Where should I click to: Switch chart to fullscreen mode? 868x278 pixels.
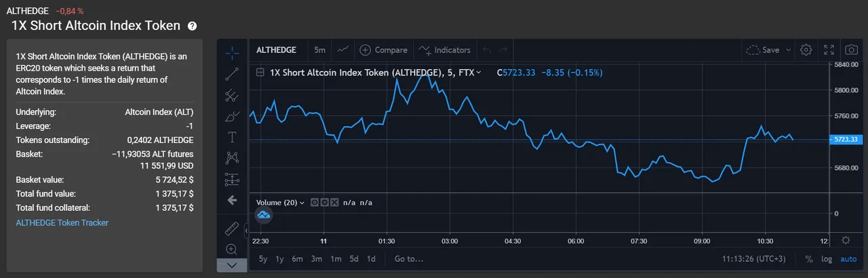pyautogui.click(x=829, y=49)
